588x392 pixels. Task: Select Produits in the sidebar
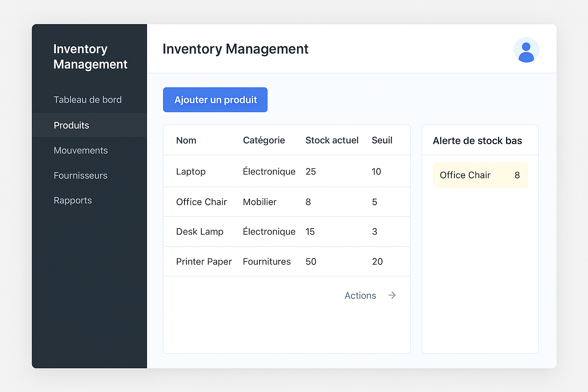tap(72, 125)
